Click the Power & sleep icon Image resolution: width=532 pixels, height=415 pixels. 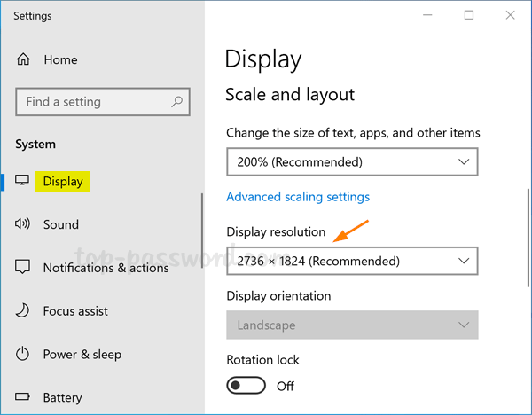pos(23,355)
